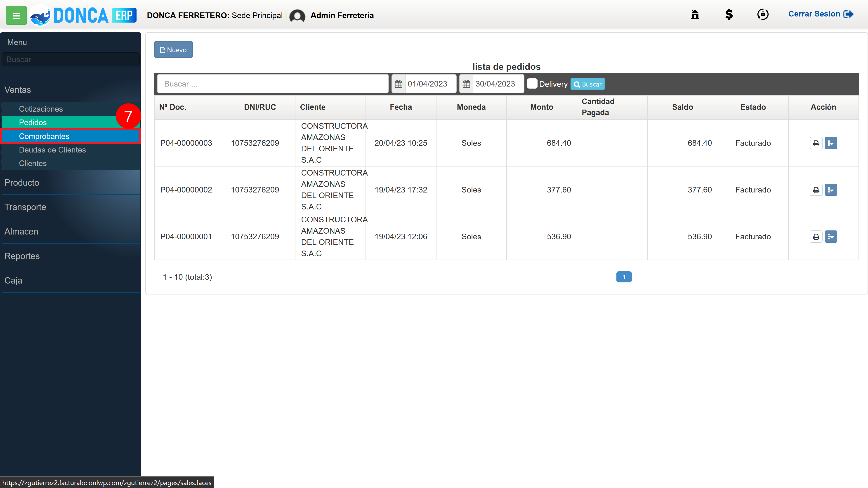Click the Sede Principal header text
This screenshot has height=488, width=868.
257,16
